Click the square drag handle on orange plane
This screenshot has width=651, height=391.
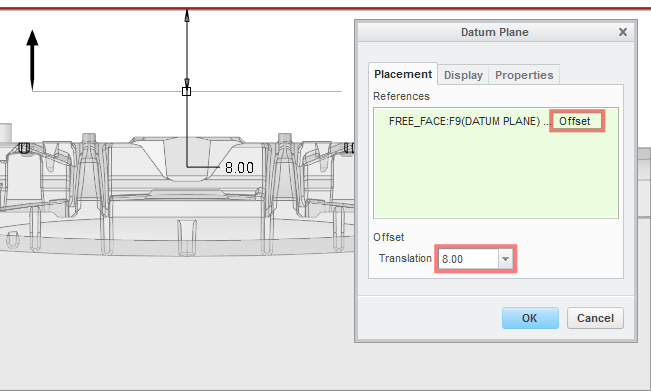(x=186, y=91)
